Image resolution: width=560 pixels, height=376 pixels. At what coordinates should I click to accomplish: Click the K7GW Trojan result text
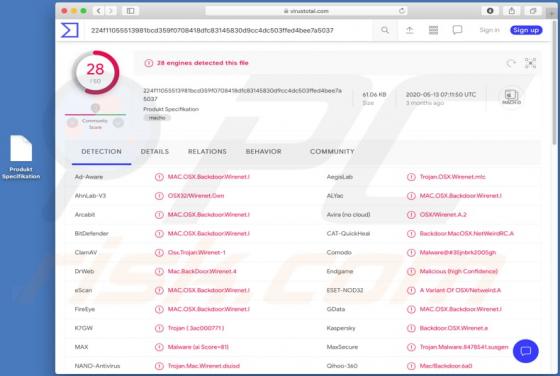[196, 328]
